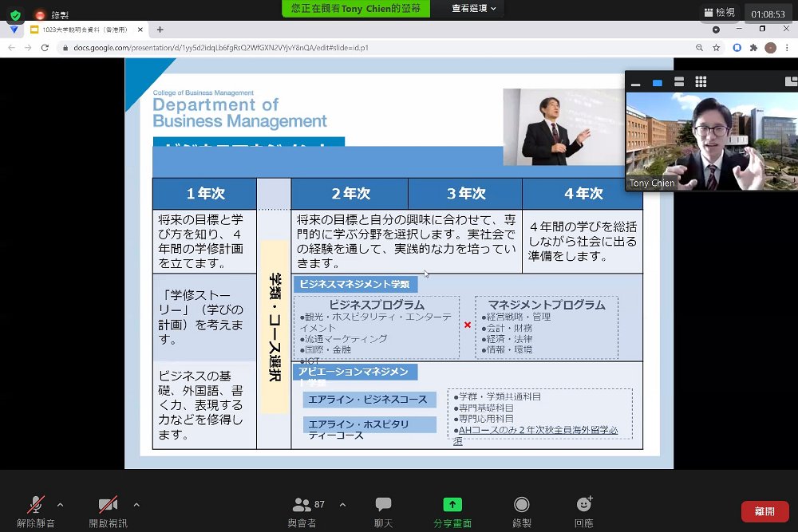The width and height of the screenshot is (798, 532).
Task: Click the blue circular extension icon
Action: coord(737,48)
